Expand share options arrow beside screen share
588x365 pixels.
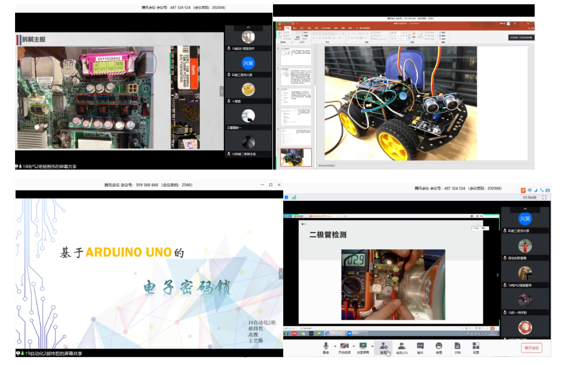[372, 346]
